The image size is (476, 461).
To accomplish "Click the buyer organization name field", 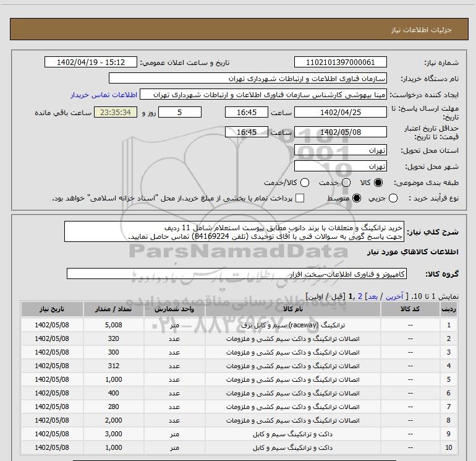I will coord(248,78).
